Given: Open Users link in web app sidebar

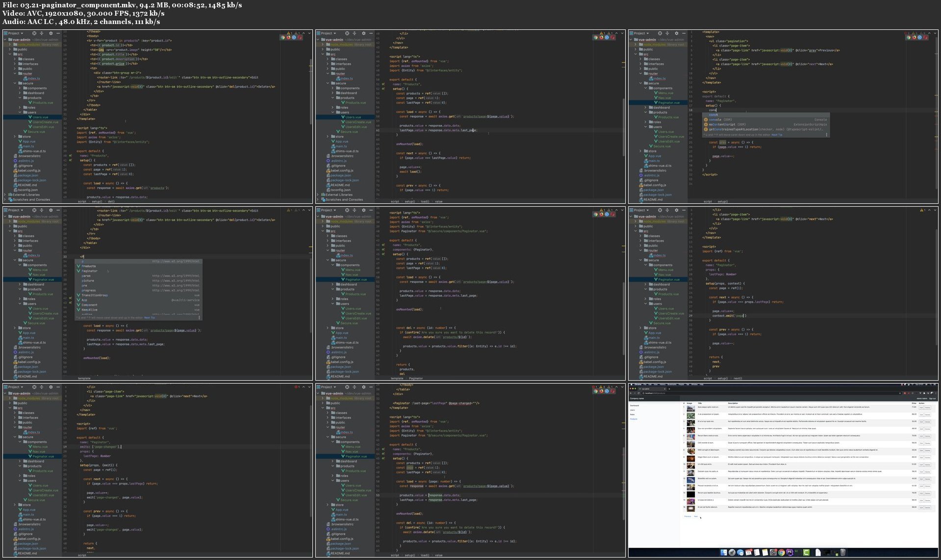Looking at the screenshot, I should (x=633, y=410).
